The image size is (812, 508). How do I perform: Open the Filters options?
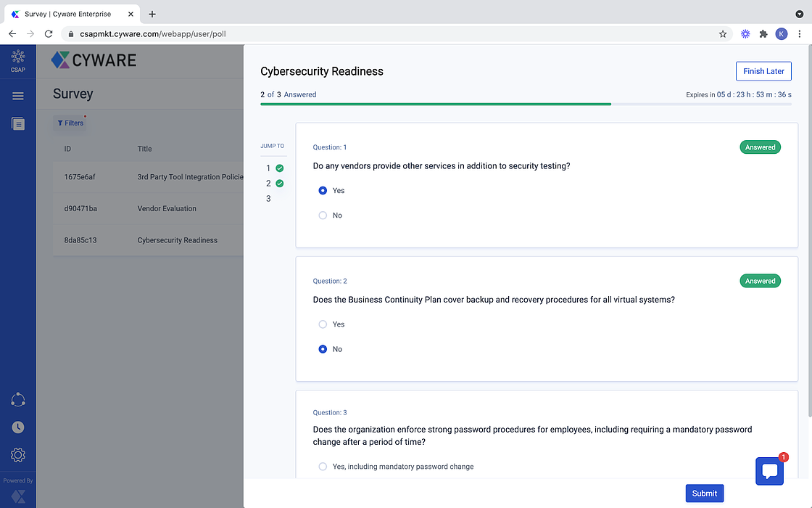click(70, 123)
